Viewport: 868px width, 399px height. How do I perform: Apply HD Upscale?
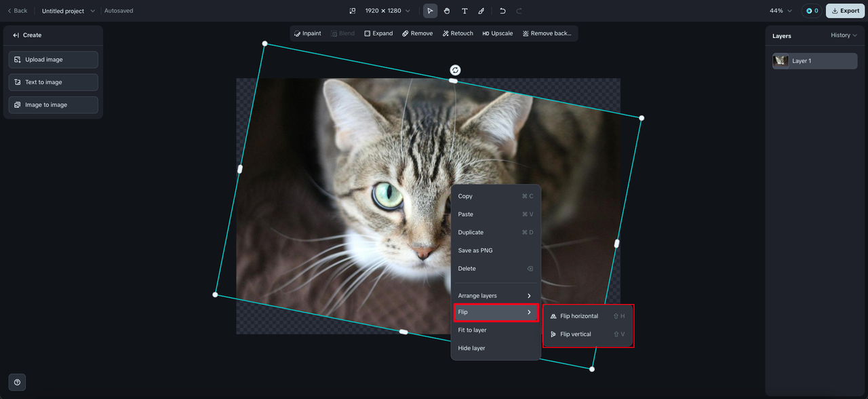[498, 33]
